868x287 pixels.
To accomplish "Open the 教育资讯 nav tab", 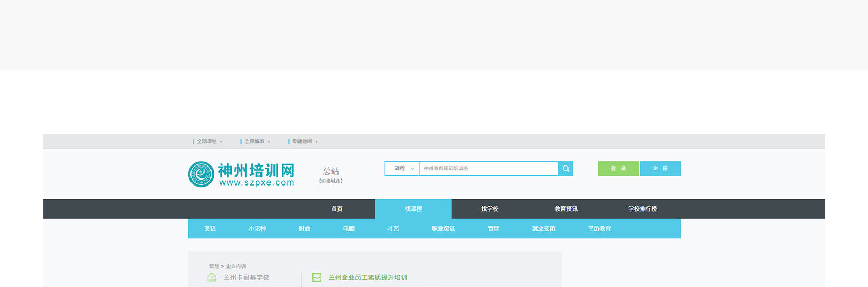I will (x=566, y=209).
